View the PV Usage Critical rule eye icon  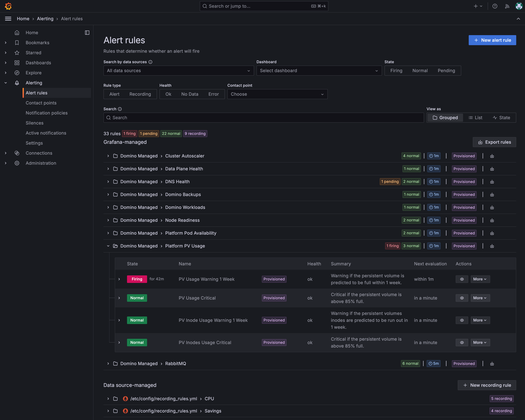[462, 298]
